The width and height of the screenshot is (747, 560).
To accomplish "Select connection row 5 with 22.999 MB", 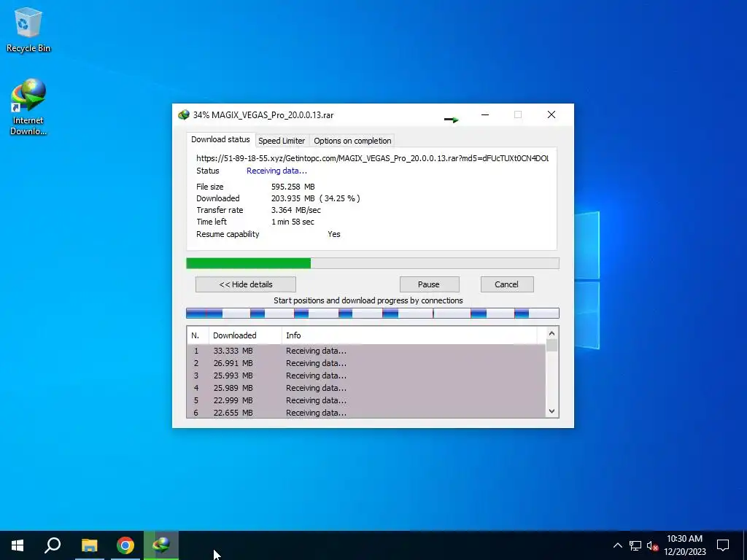I will point(366,400).
